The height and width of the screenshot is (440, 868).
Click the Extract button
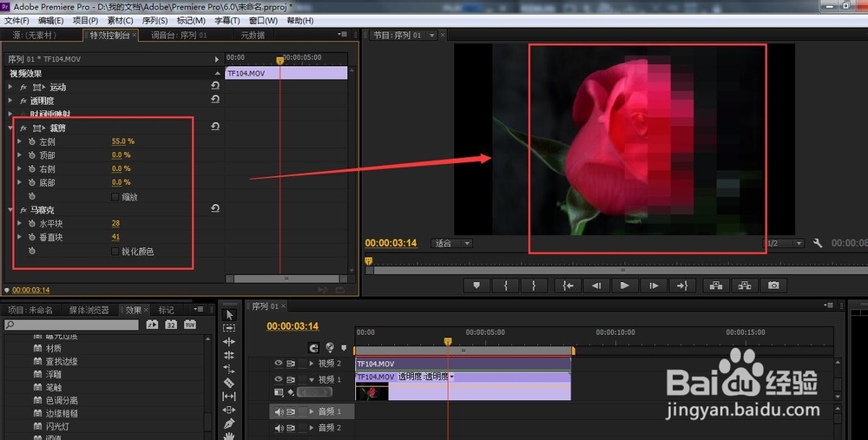pyautogui.click(x=745, y=286)
